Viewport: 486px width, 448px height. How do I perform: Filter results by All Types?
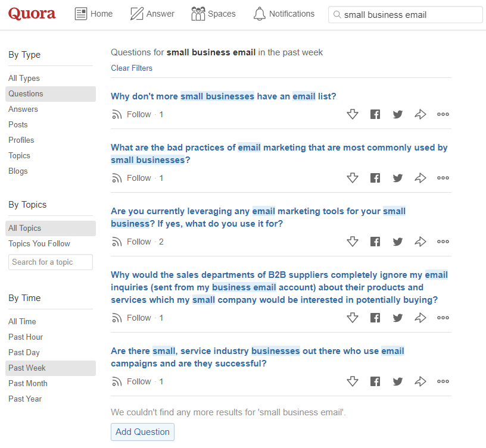(24, 79)
